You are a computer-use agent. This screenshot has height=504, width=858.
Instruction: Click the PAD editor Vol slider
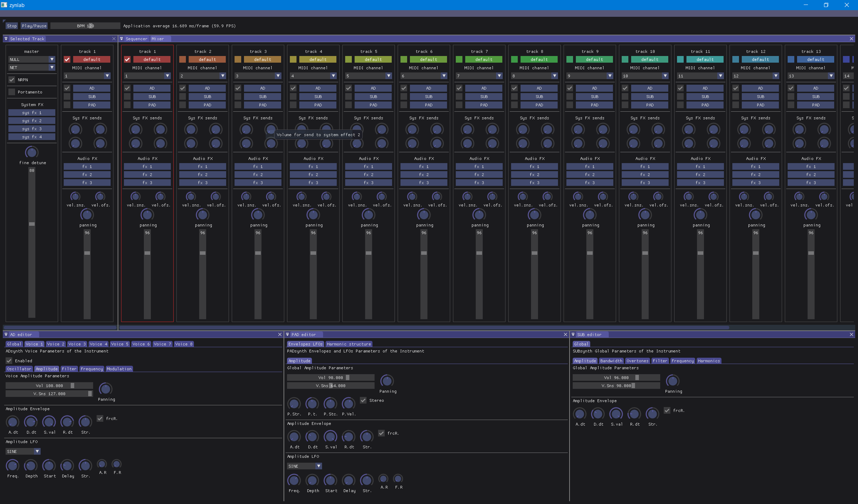pos(330,378)
